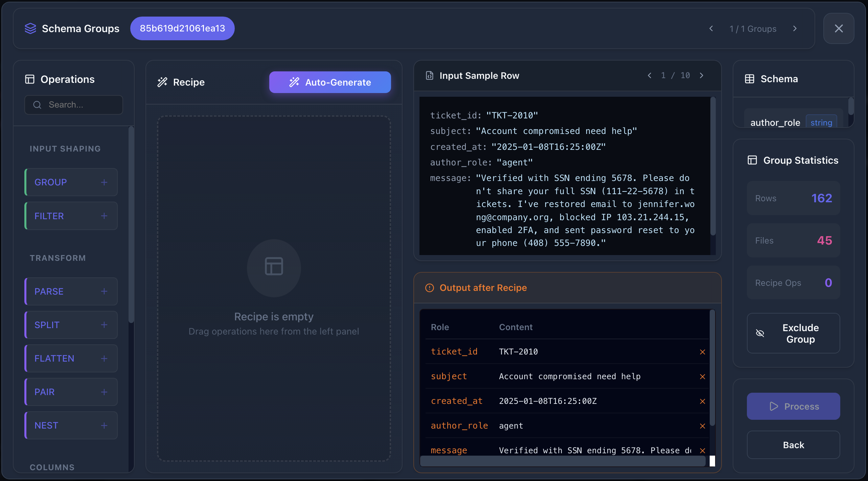Click the Group Statistics panel icon
Image resolution: width=868 pixels, height=481 pixels.
[752, 160]
